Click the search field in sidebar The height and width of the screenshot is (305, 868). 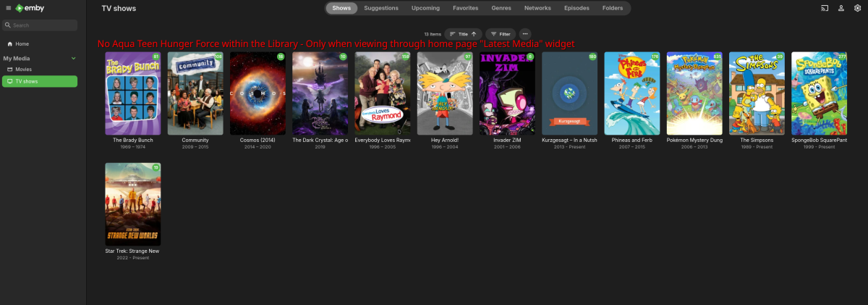(40, 25)
